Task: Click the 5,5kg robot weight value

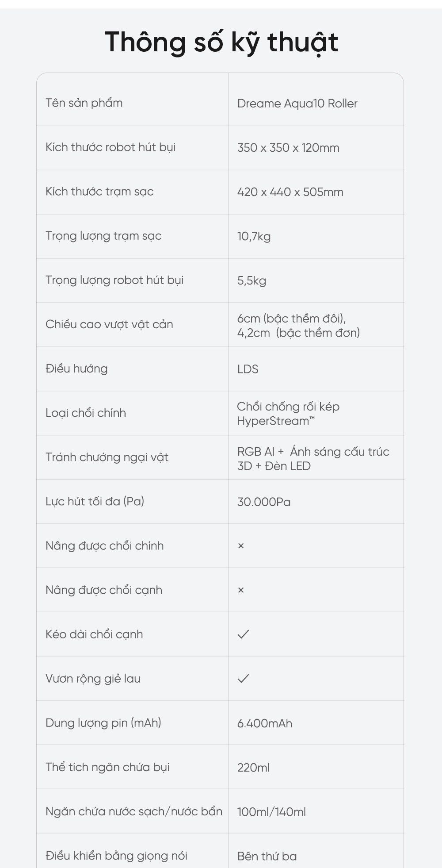Action: [251, 280]
